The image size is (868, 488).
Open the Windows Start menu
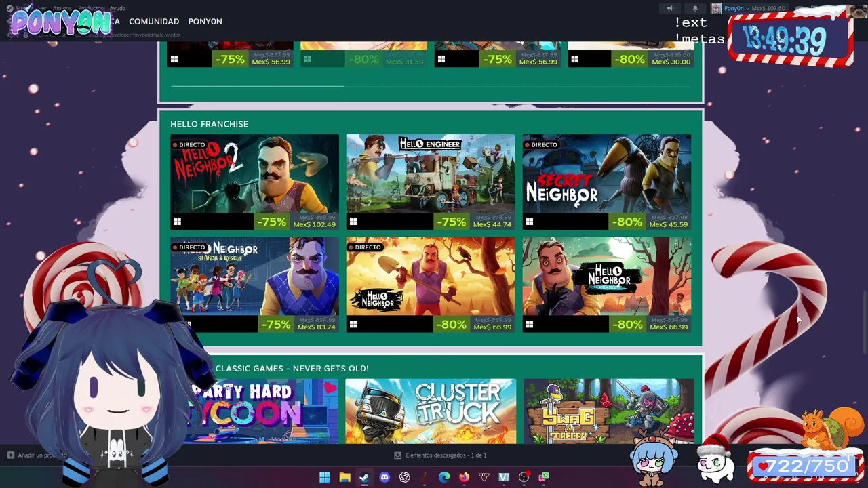coord(325,477)
